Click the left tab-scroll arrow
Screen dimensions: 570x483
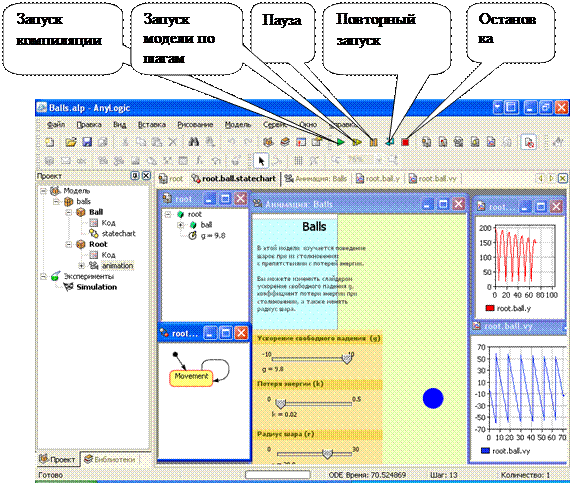point(541,178)
